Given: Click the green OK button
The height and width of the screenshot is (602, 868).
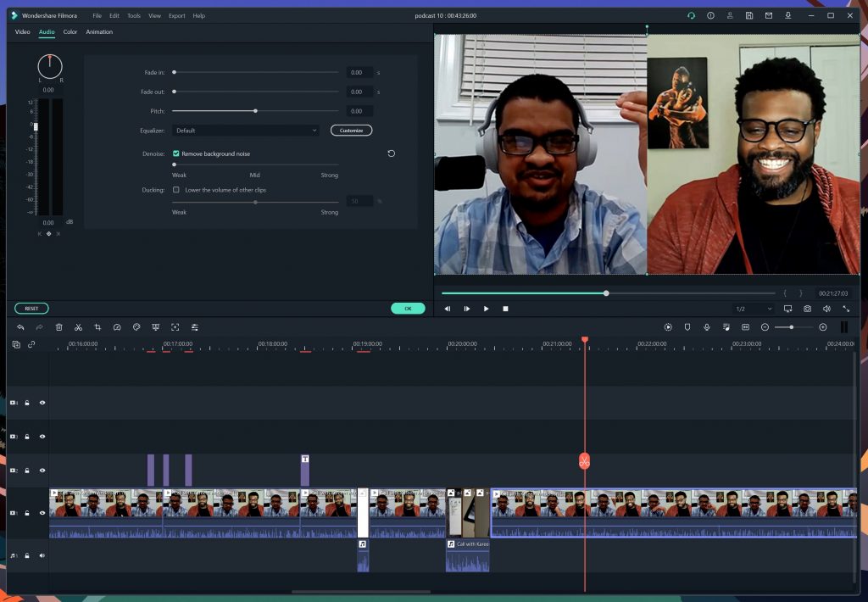Looking at the screenshot, I should (408, 309).
